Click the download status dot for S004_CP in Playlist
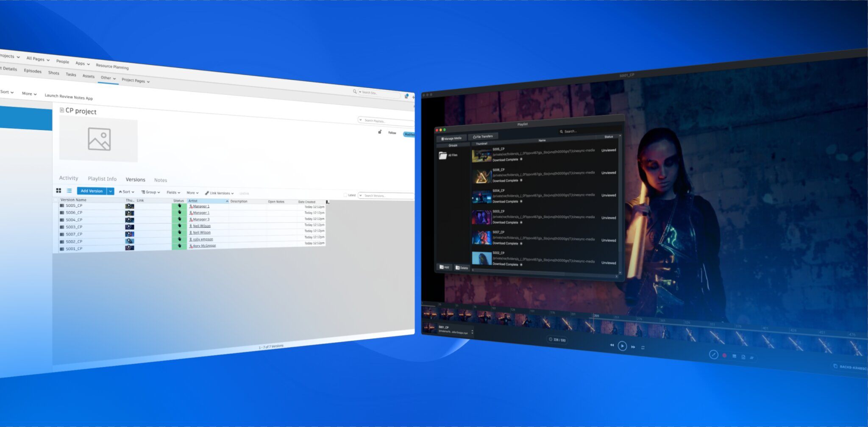Viewport: 868px width, 427px height. tap(521, 201)
